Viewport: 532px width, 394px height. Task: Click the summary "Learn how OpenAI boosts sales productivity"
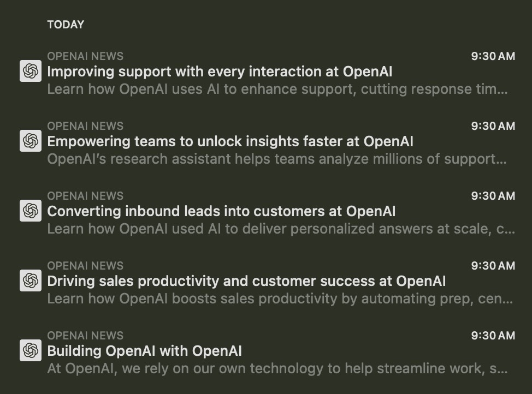(x=280, y=299)
